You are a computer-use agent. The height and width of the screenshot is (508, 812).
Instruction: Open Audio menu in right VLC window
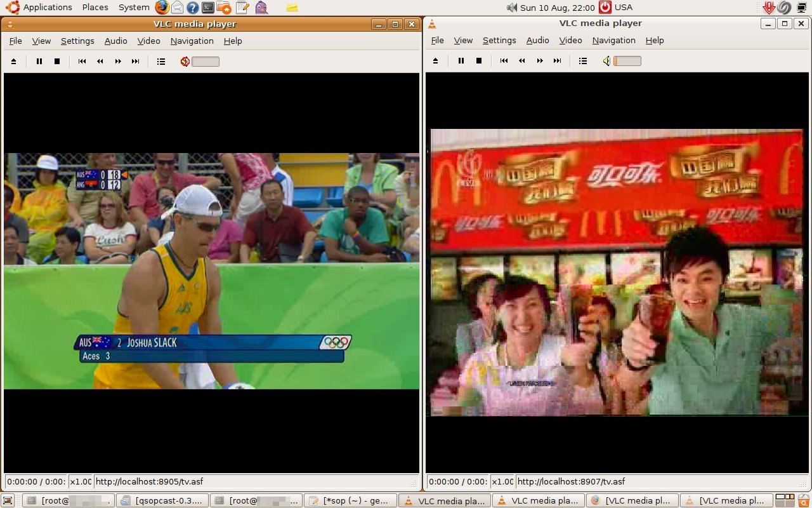pyautogui.click(x=538, y=40)
